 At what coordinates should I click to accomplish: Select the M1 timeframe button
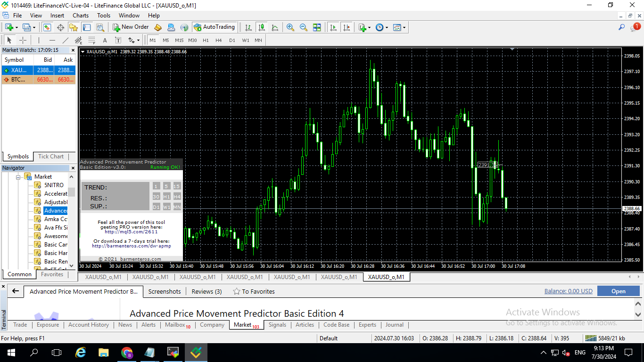tap(153, 40)
